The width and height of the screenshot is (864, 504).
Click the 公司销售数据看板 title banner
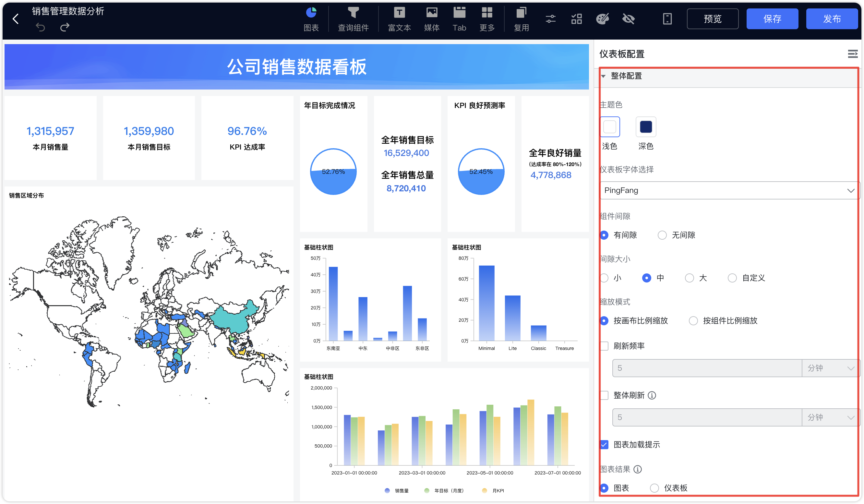point(296,67)
